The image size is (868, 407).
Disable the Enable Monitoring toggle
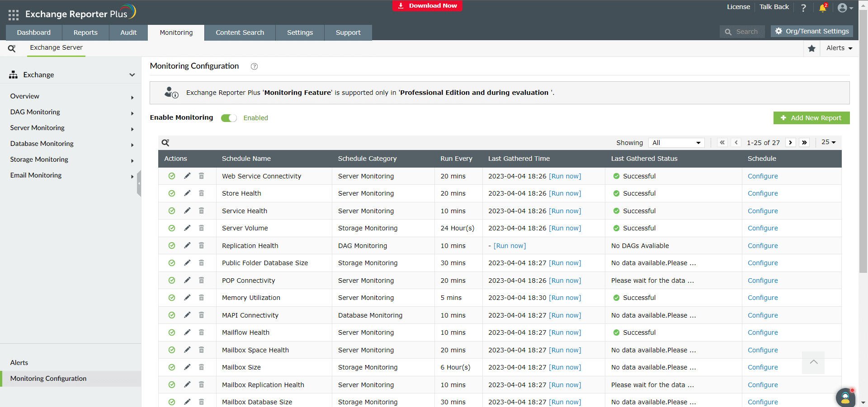(229, 118)
